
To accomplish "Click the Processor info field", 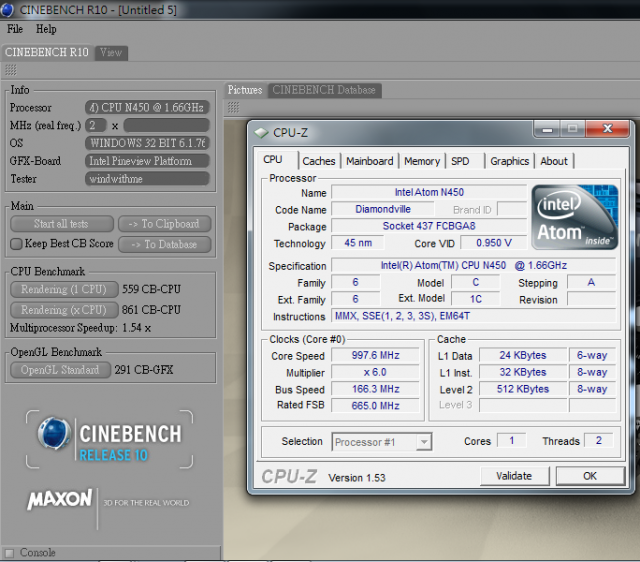I will 147,107.
